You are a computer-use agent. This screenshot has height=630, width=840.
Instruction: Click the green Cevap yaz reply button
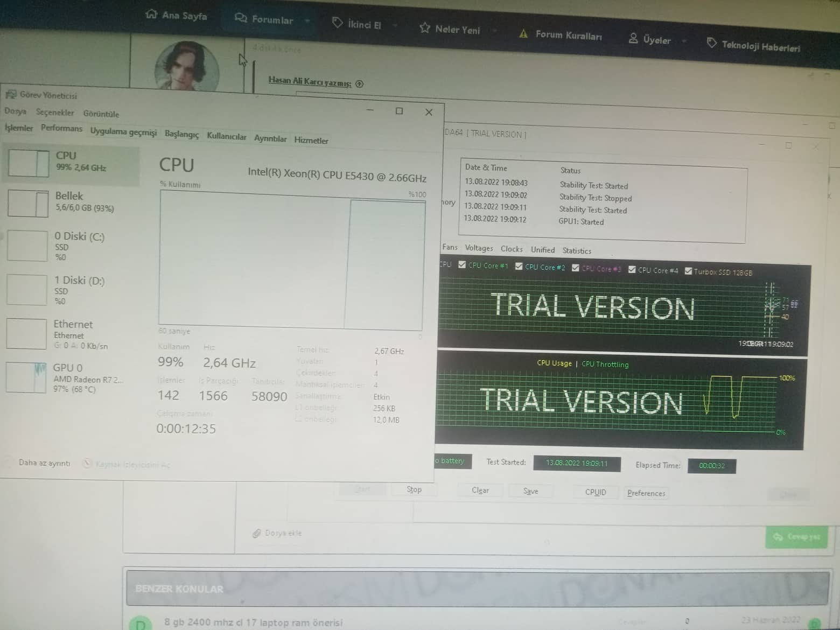tap(796, 537)
